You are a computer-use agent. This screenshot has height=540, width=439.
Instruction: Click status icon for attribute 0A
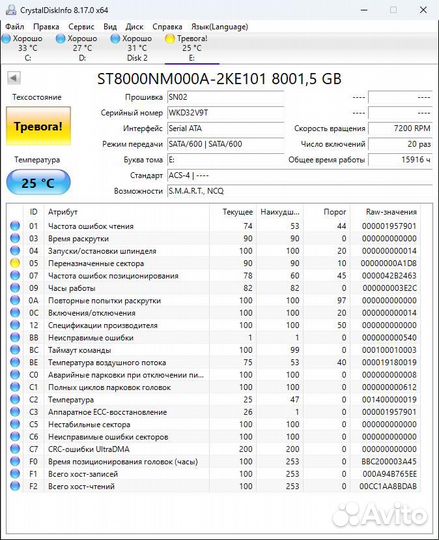tap(15, 300)
